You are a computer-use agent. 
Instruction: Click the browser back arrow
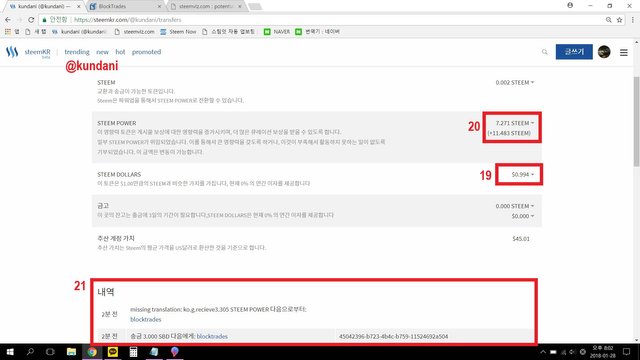point(8,20)
